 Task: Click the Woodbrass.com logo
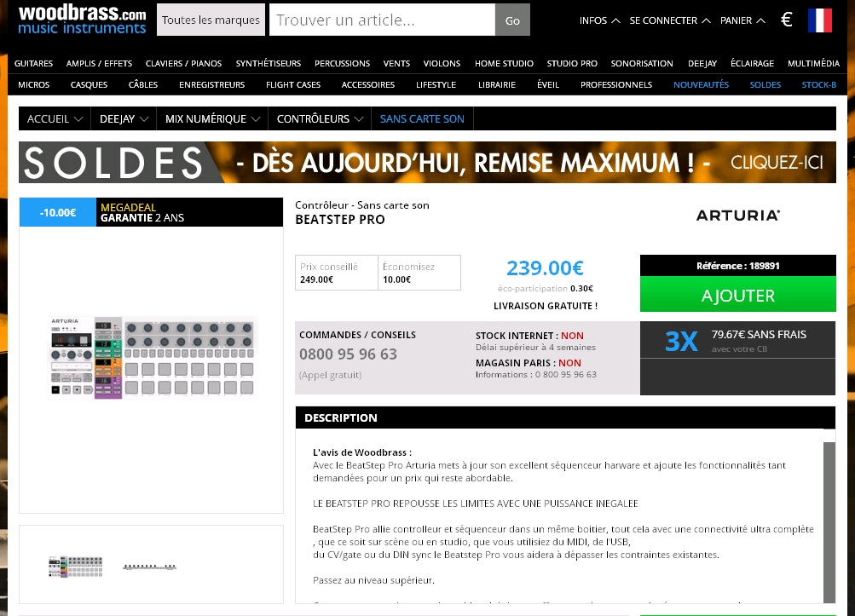coord(82,20)
